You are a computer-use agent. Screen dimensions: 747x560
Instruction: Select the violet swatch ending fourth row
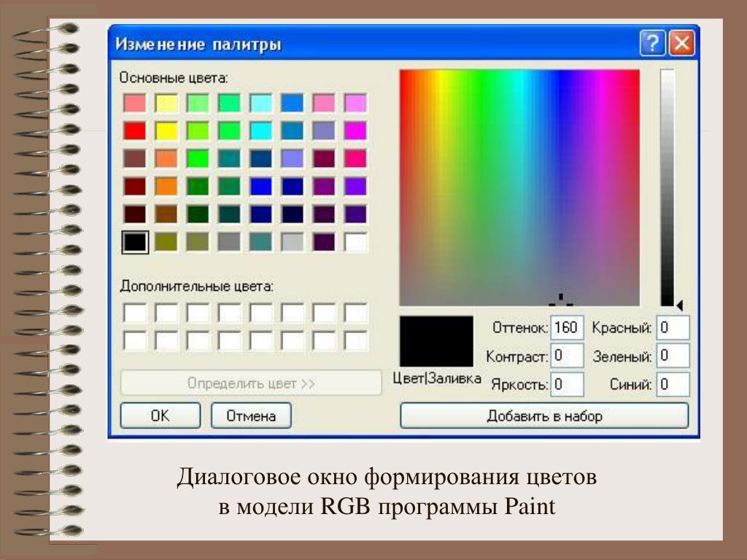click(355, 186)
